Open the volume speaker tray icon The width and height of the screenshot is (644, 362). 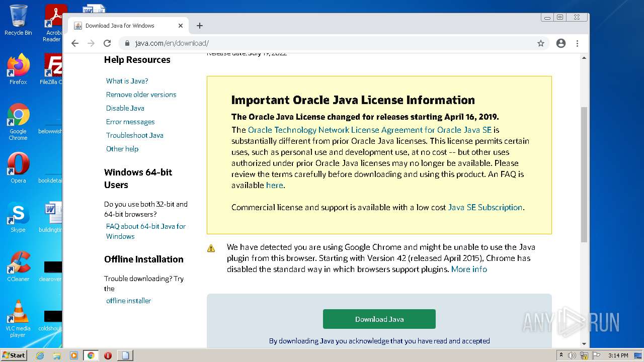[x=572, y=355]
